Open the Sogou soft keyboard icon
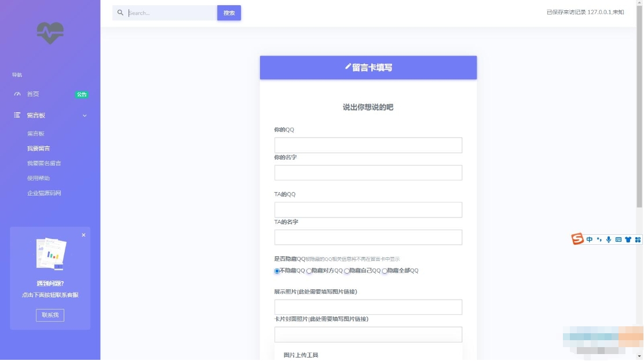 [619, 240]
